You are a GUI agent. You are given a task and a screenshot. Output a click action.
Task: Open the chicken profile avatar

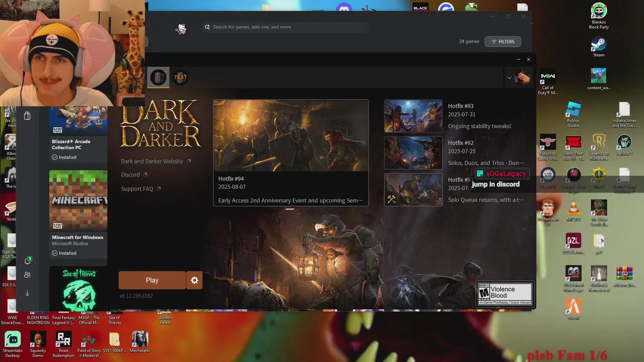(524, 77)
